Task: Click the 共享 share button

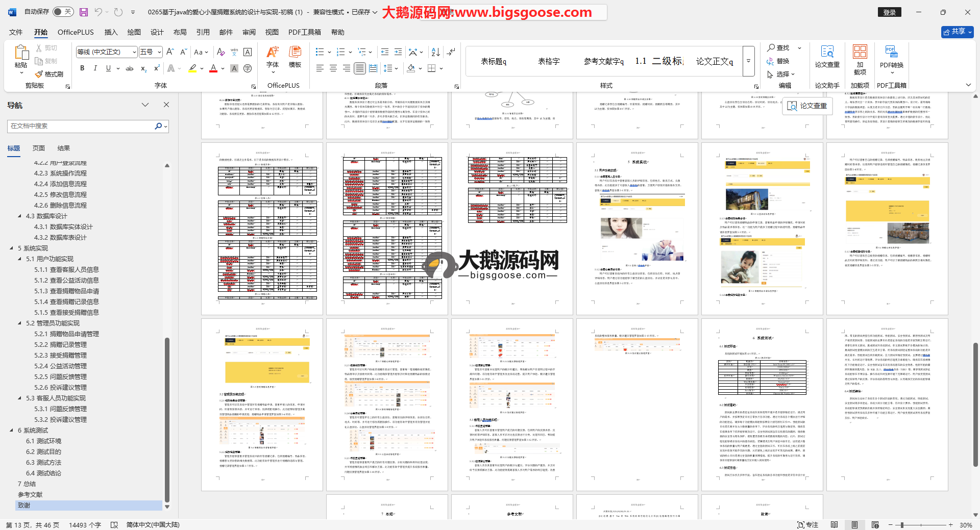Action: [x=957, y=32]
